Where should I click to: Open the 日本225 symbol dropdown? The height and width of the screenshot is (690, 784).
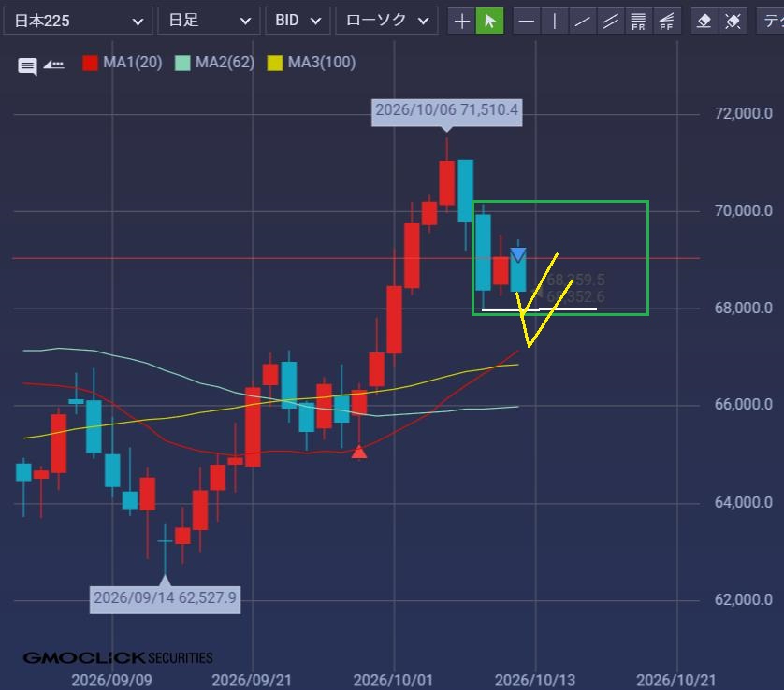point(78,21)
